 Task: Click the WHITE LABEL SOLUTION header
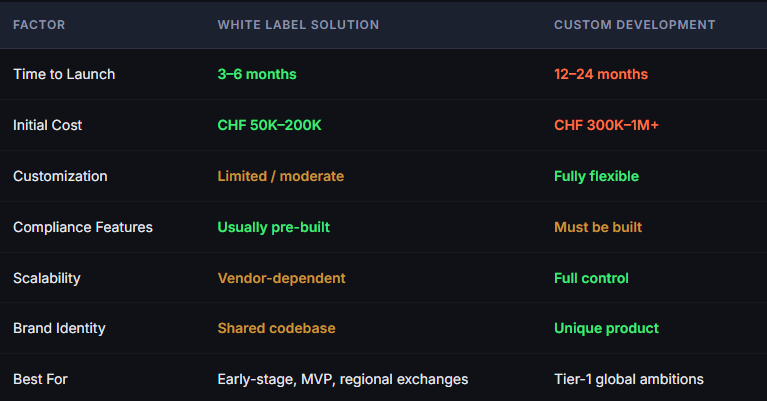(x=298, y=25)
